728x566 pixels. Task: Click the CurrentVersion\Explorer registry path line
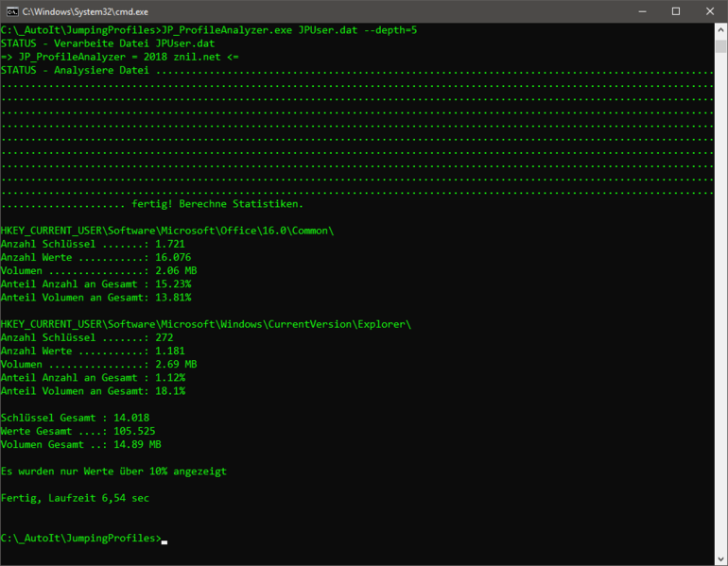tap(206, 324)
